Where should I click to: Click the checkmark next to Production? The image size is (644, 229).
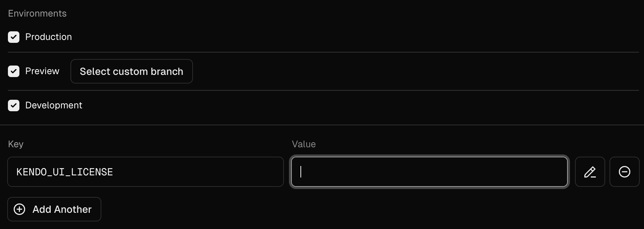point(14,37)
